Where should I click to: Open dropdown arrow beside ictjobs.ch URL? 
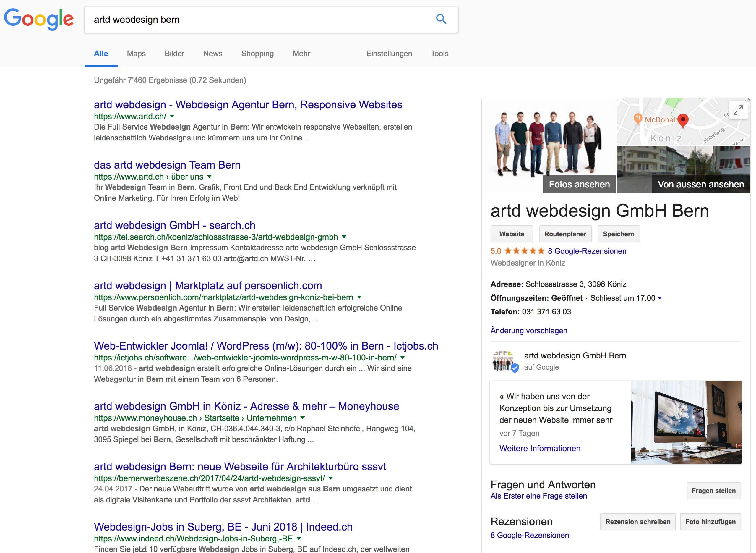pyautogui.click(x=403, y=358)
